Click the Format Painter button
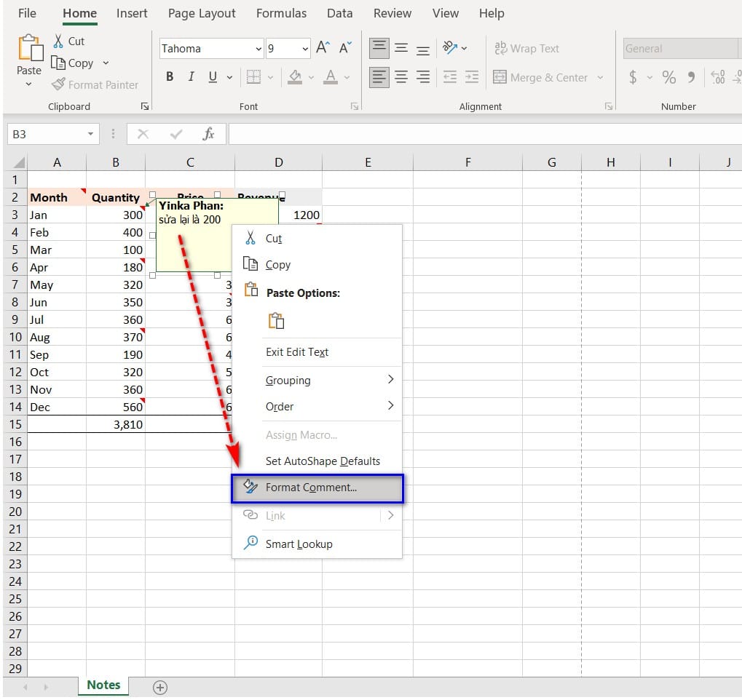Screen dimensions: 742x700 tap(95, 84)
